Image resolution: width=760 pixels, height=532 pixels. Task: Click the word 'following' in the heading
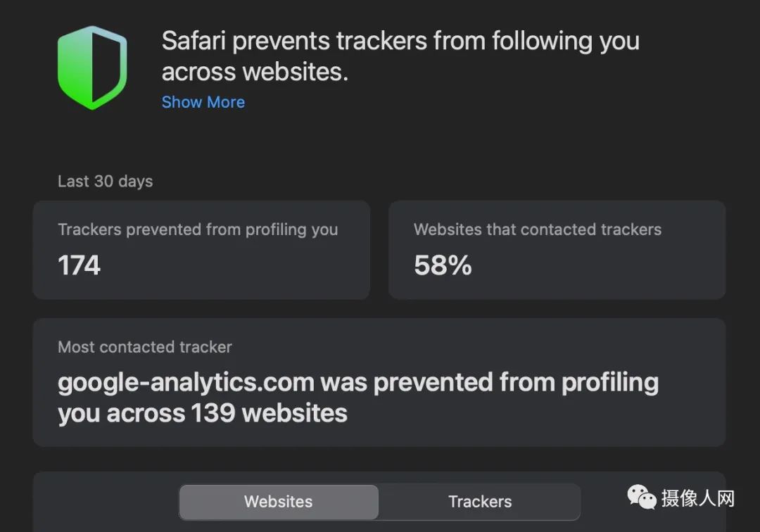coord(543,41)
